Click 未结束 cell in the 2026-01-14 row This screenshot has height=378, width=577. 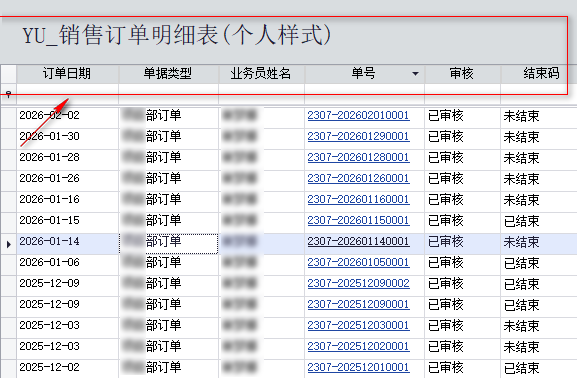pos(539,244)
